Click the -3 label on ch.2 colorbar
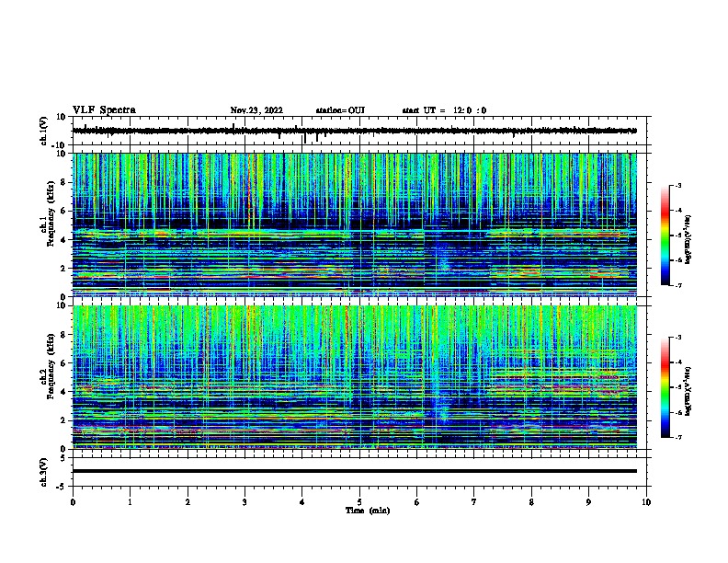This screenshot has width=728, height=563. pyautogui.click(x=678, y=338)
